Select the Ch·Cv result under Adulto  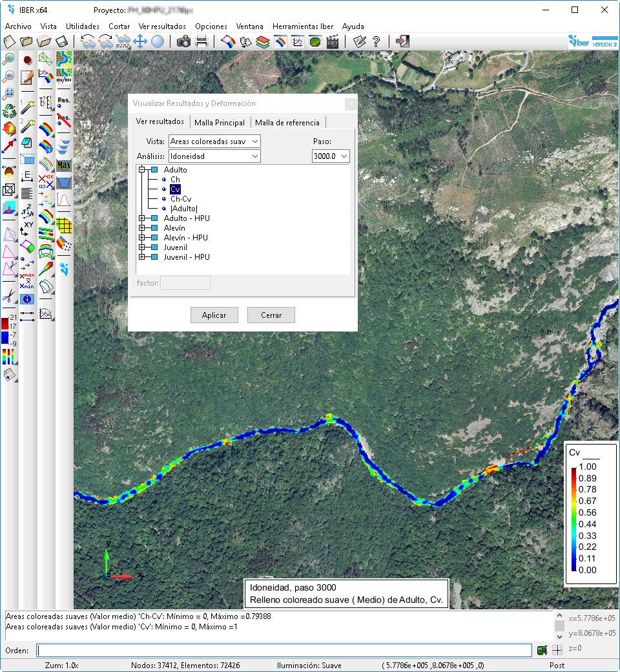(x=180, y=199)
